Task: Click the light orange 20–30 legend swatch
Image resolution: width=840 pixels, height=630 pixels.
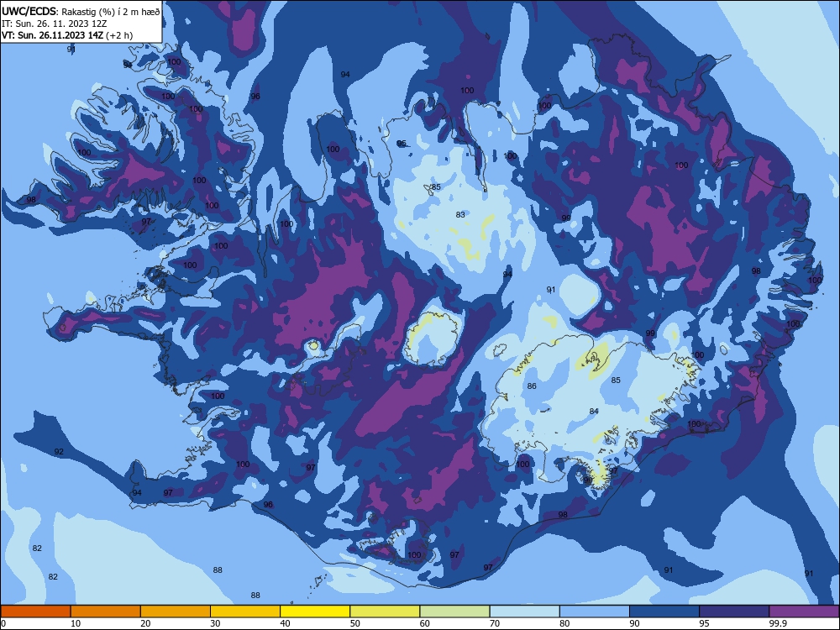Action: tap(176, 612)
